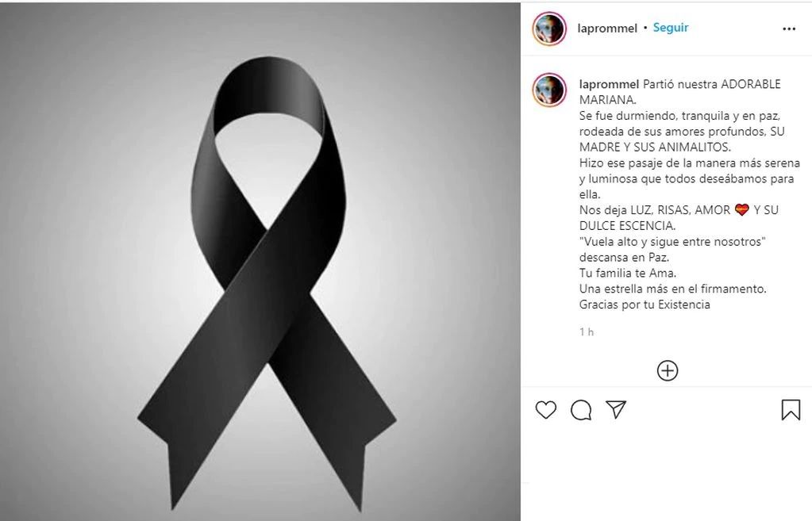Screen dimensions: 812x521
Task: Click the 1 h timestamp
Action: [x=587, y=331]
